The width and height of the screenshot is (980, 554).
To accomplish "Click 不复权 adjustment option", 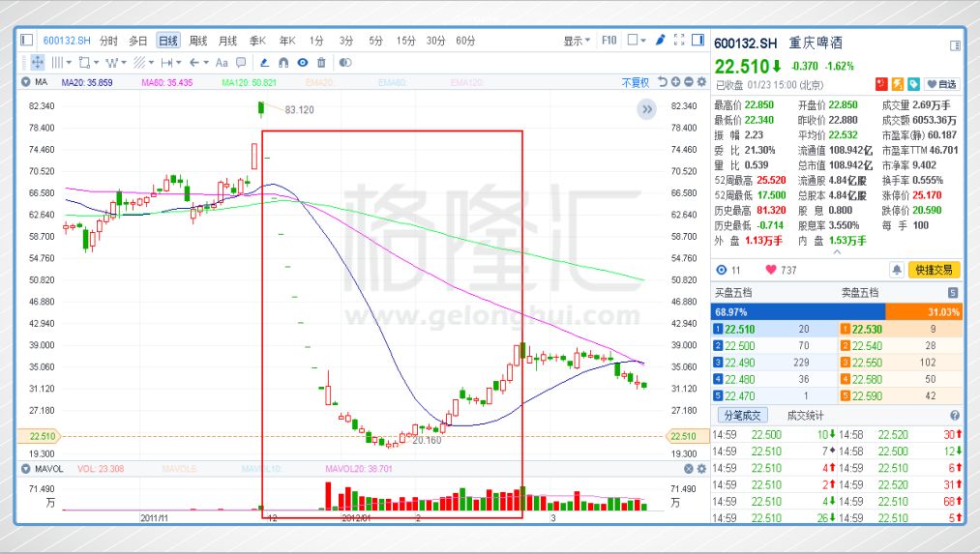I will click(x=636, y=82).
